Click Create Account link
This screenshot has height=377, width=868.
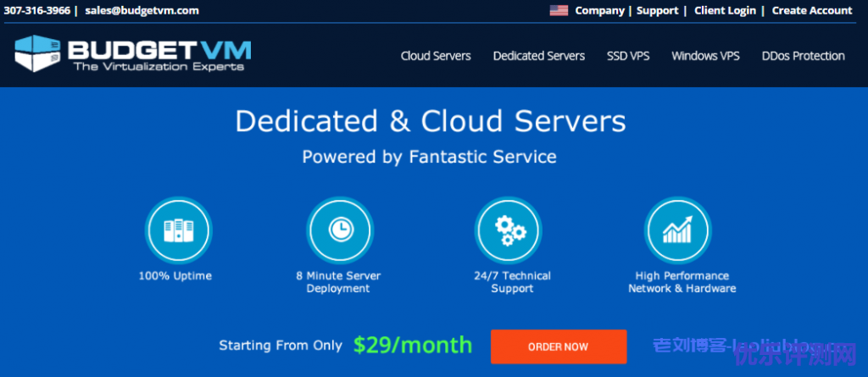coord(811,11)
